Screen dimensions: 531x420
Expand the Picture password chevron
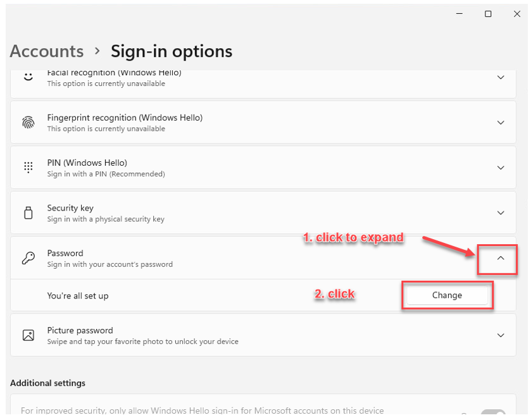[501, 335]
